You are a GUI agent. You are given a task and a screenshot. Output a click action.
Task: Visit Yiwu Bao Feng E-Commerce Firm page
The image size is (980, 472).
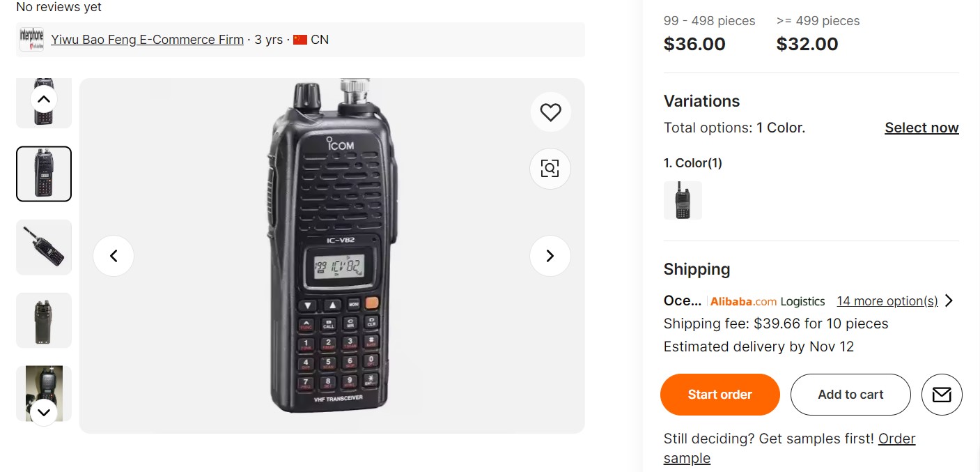(x=147, y=40)
